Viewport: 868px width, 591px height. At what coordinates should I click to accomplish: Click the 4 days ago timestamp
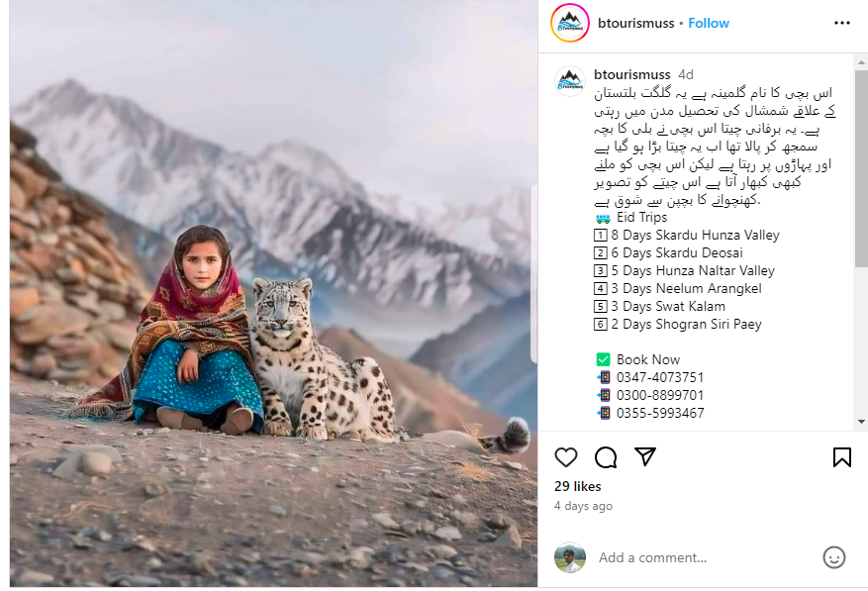point(583,506)
